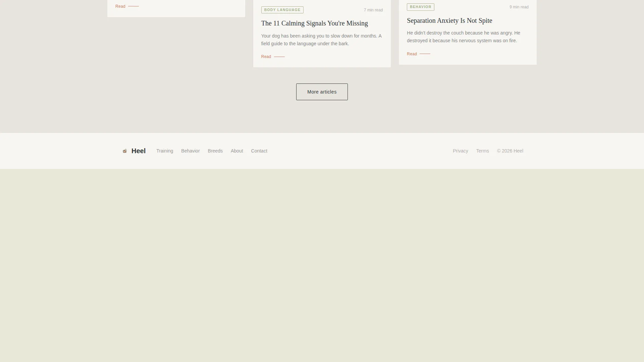Click Read link in leftmost card
The image size is (644, 362).
point(127,6)
